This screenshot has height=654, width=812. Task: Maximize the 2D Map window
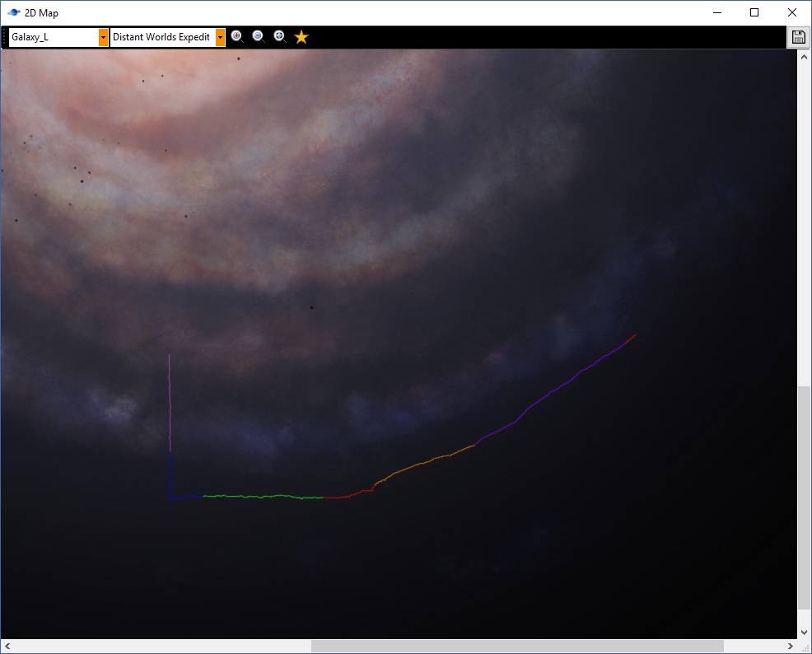[x=754, y=12]
